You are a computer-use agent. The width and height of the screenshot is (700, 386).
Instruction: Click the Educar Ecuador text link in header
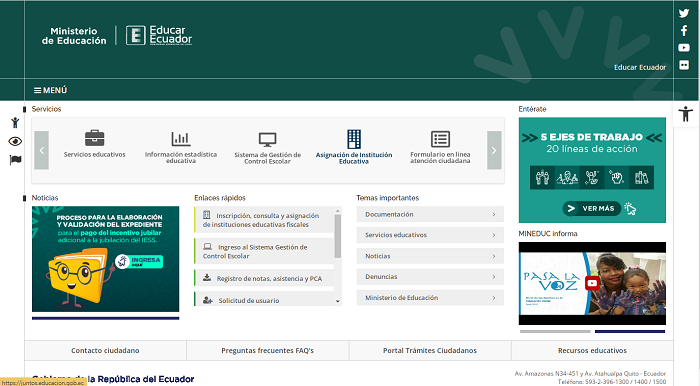tap(640, 67)
